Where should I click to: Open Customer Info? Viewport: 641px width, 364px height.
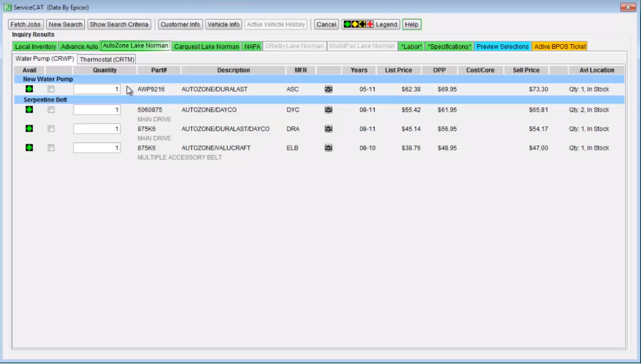tap(180, 25)
